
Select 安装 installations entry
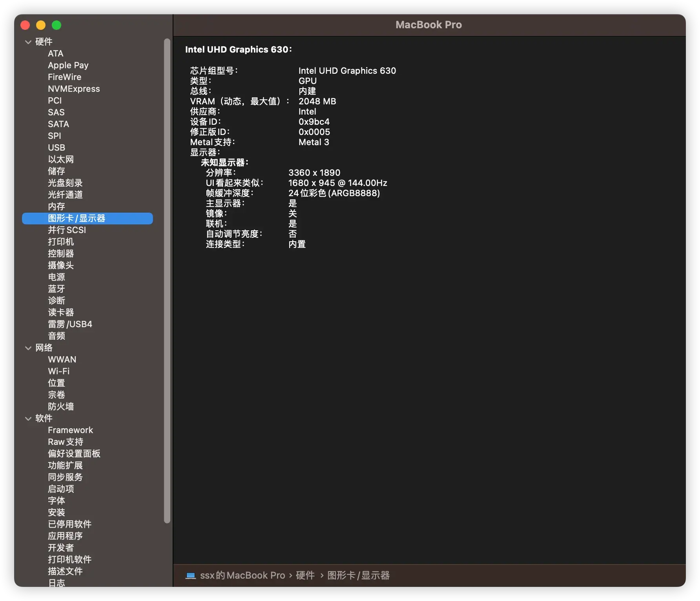pyautogui.click(x=57, y=512)
